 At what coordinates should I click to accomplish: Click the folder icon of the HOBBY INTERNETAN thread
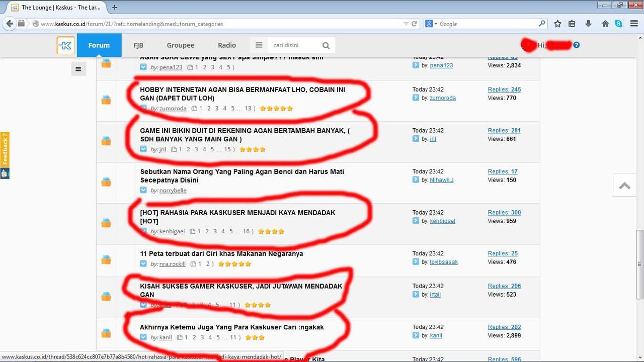106,100
